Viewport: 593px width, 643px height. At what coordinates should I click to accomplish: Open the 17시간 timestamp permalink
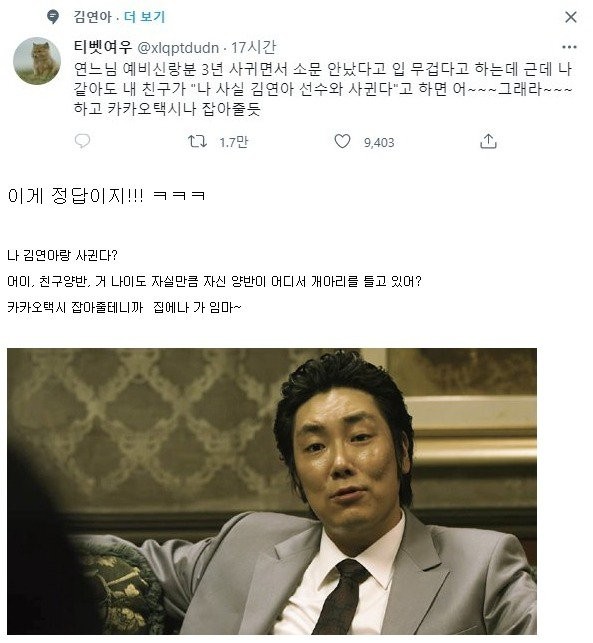[x=253, y=48]
